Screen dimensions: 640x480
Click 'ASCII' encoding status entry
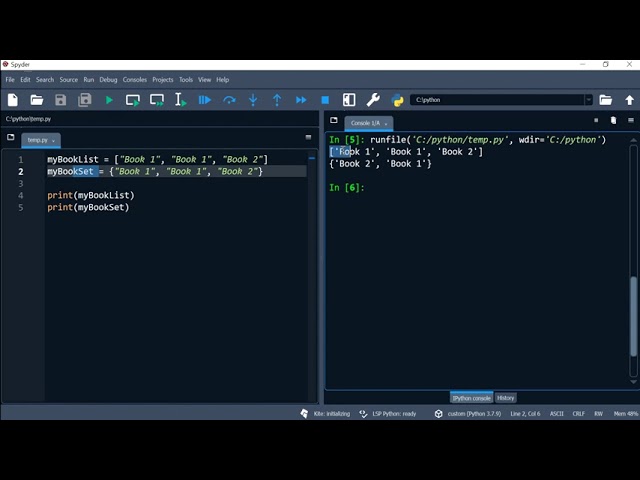556,413
